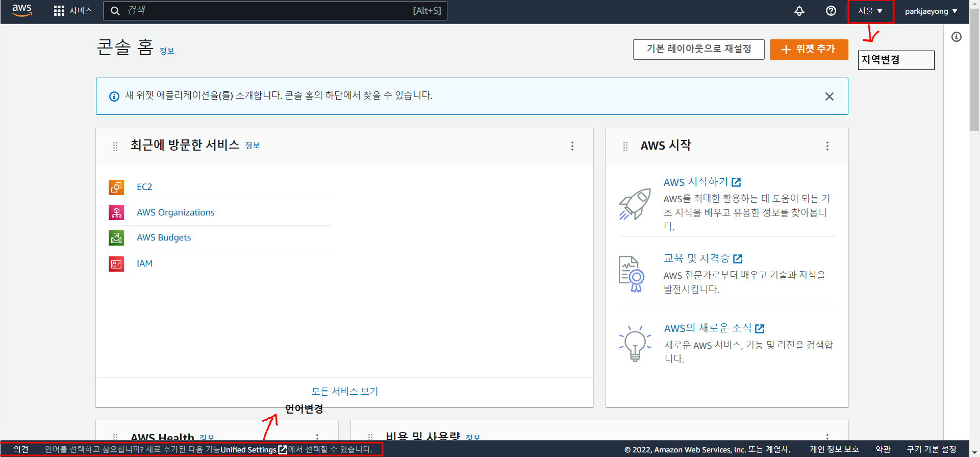The height and width of the screenshot is (457, 980).
Task: Go to the AWS logo home
Action: point(22,10)
